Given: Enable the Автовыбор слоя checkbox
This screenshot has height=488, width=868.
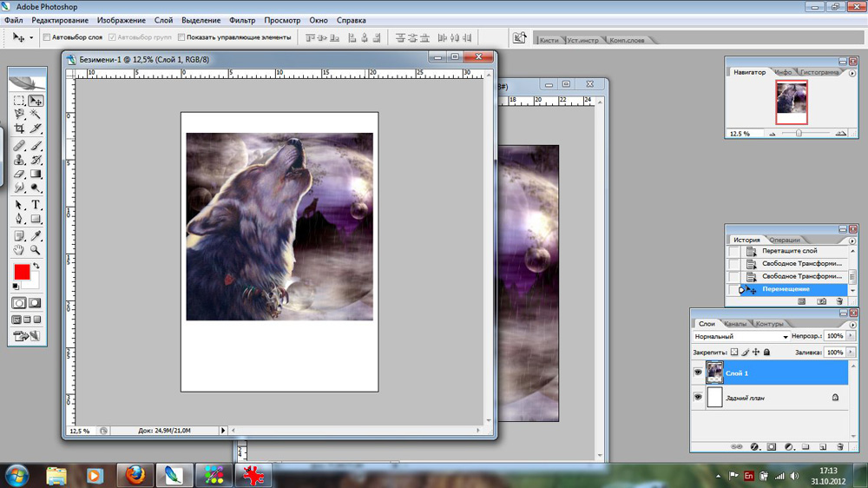Looking at the screenshot, I should 47,37.
